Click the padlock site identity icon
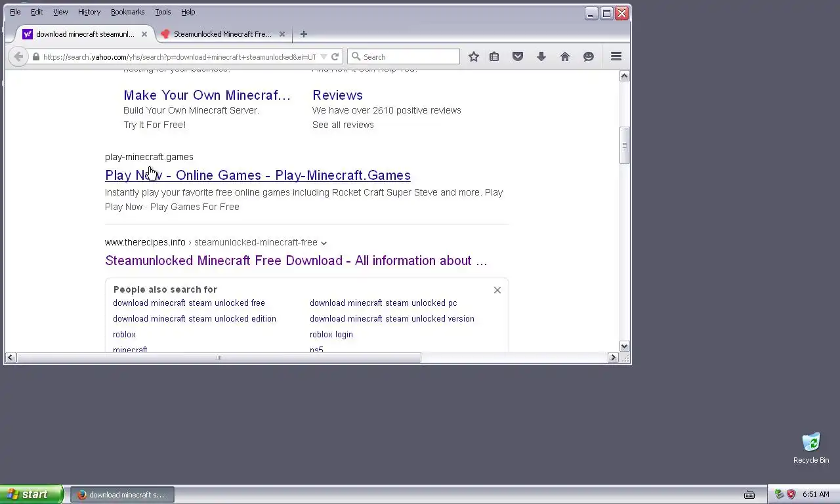This screenshot has height=504, width=840. (36, 57)
